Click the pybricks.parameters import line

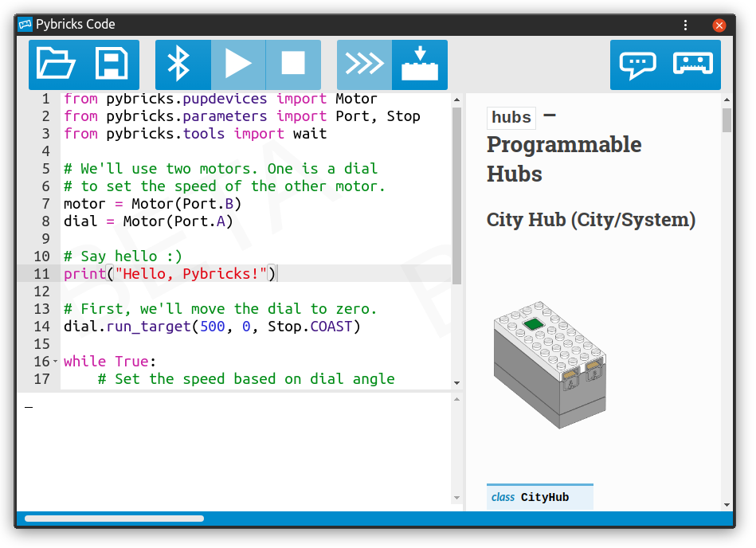tap(241, 116)
